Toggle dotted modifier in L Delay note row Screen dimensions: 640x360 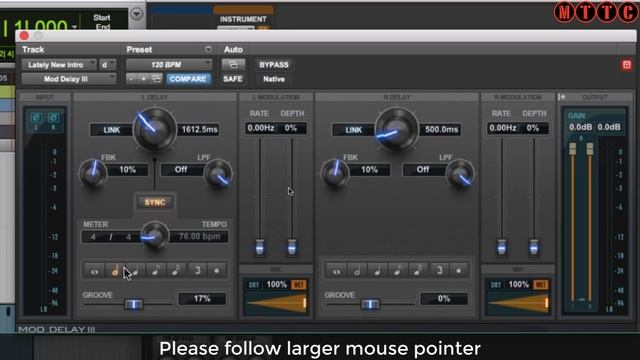pos(217,271)
